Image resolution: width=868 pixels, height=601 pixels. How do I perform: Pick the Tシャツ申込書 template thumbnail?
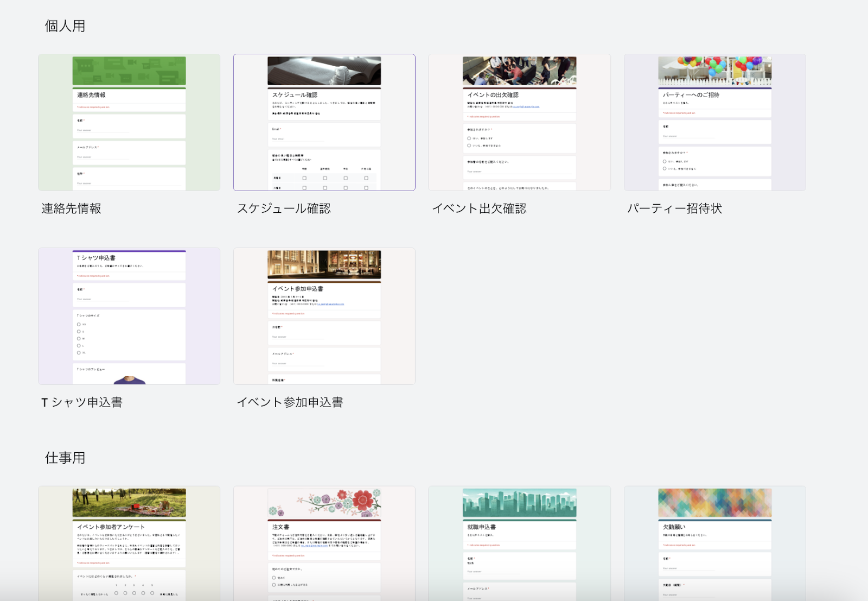[x=129, y=316]
